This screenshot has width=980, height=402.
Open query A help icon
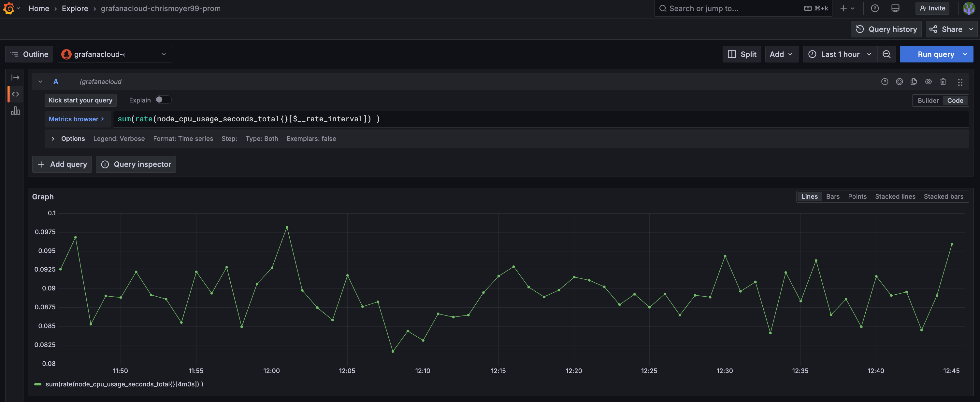click(x=885, y=81)
